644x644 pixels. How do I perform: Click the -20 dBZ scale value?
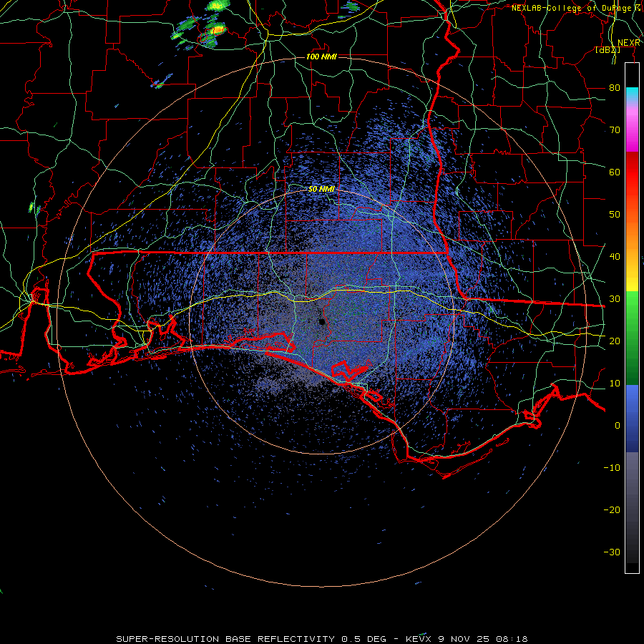click(x=612, y=509)
